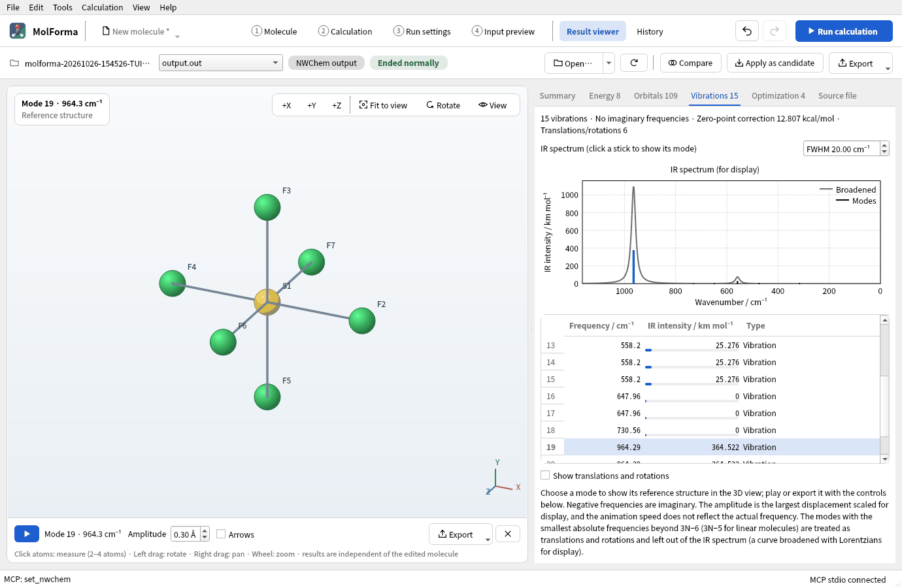Image resolution: width=902 pixels, height=588 pixels.
Task: Click the Amplitude value field
Action: pyautogui.click(x=186, y=534)
